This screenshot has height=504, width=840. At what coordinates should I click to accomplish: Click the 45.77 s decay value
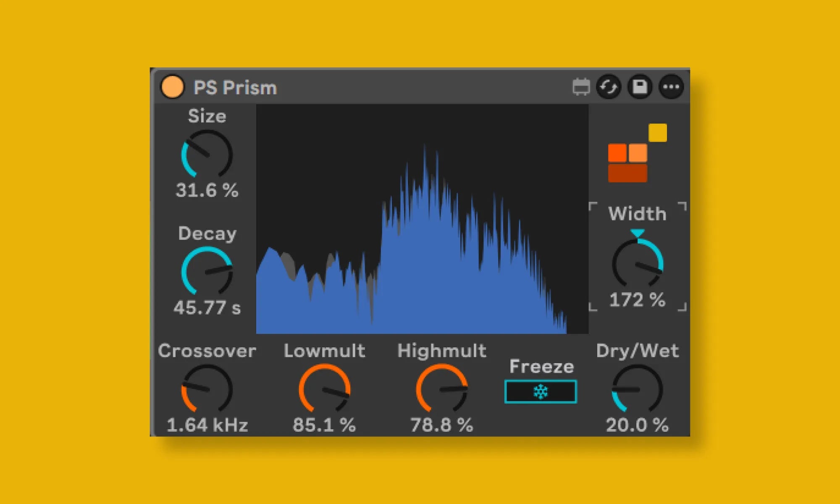click(x=207, y=307)
